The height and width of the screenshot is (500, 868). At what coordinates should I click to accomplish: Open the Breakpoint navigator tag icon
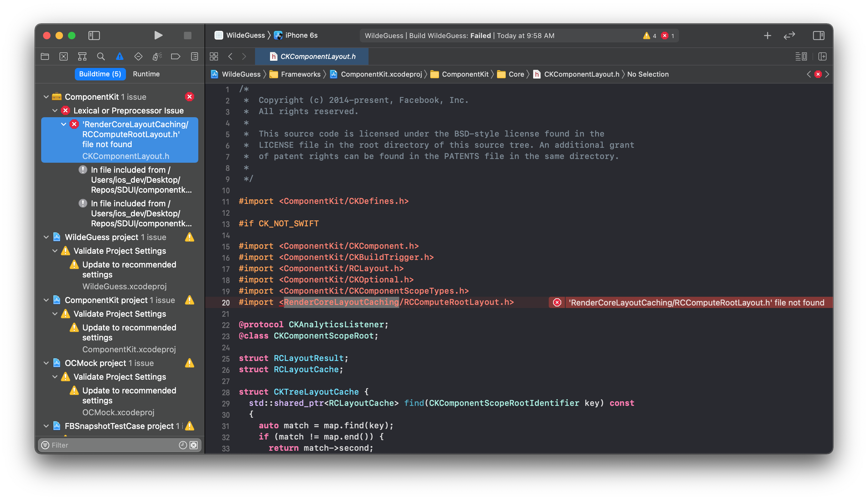point(176,56)
